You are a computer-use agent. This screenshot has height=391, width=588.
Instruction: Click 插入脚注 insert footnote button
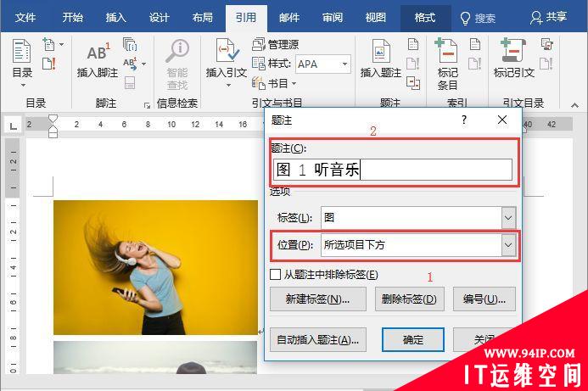pos(97,60)
